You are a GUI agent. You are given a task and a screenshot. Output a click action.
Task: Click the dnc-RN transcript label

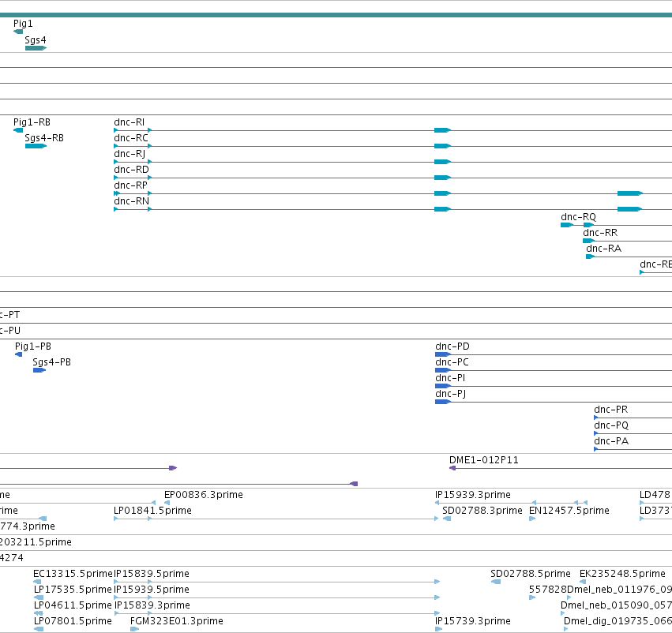click(132, 201)
